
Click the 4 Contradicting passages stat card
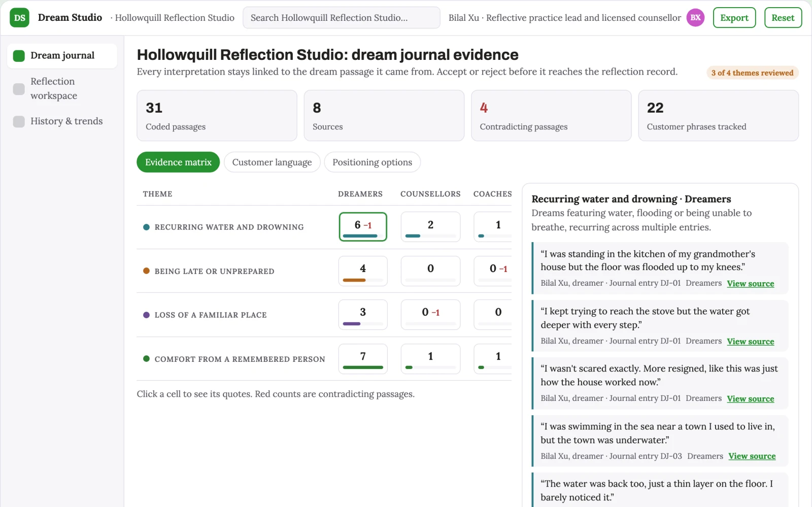point(551,116)
